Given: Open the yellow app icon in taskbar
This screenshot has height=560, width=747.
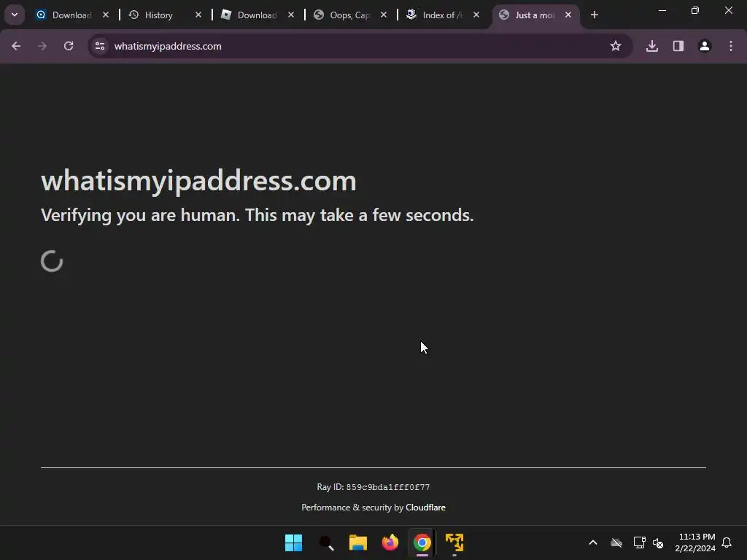Looking at the screenshot, I should pos(454,542).
